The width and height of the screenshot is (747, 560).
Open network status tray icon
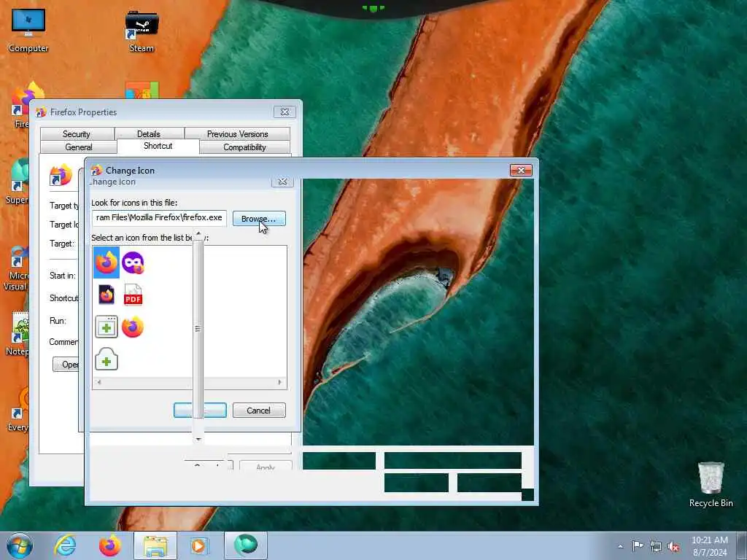(x=656, y=546)
